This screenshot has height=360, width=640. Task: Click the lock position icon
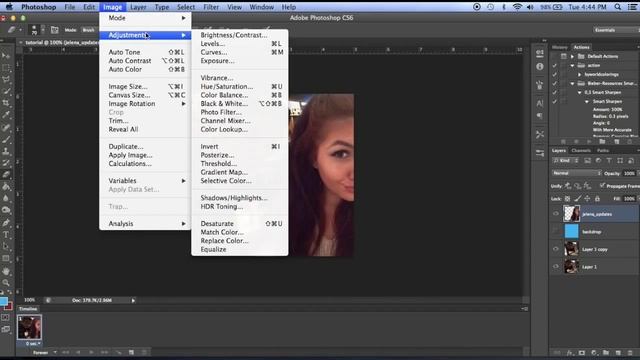tap(587, 199)
